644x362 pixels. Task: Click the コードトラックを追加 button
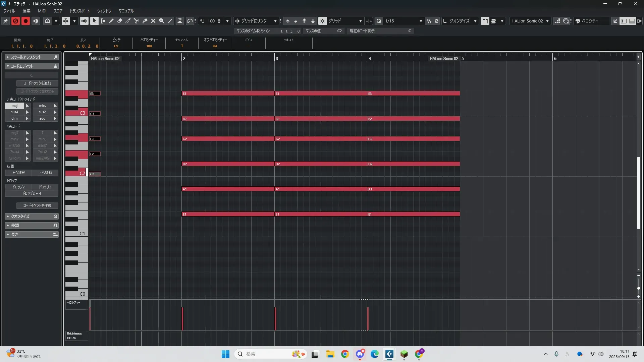[x=37, y=83]
